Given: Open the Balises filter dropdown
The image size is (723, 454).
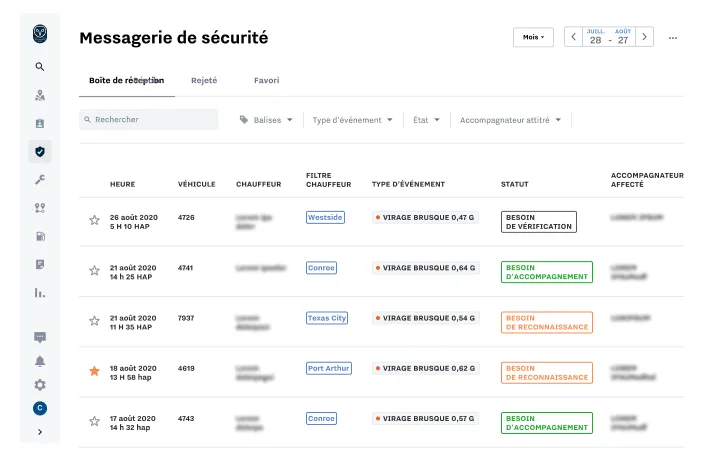Looking at the screenshot, I should click(266, 120).
